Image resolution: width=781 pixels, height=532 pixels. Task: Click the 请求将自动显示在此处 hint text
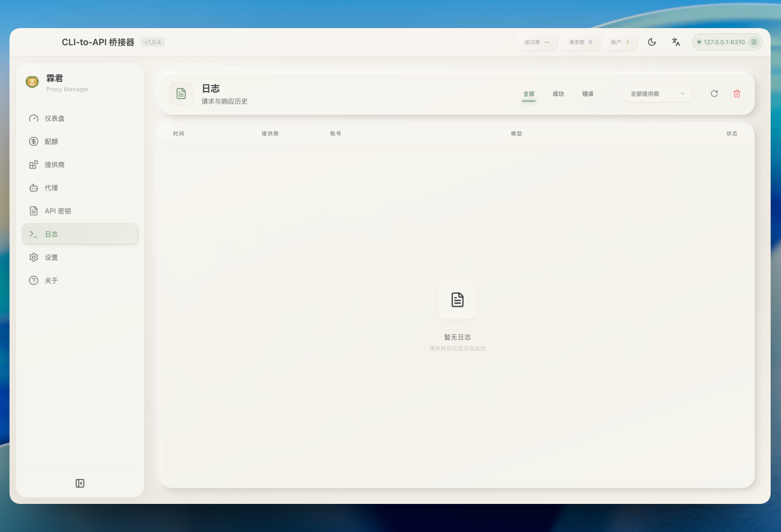pyautogui.click(x=458, y=348)
